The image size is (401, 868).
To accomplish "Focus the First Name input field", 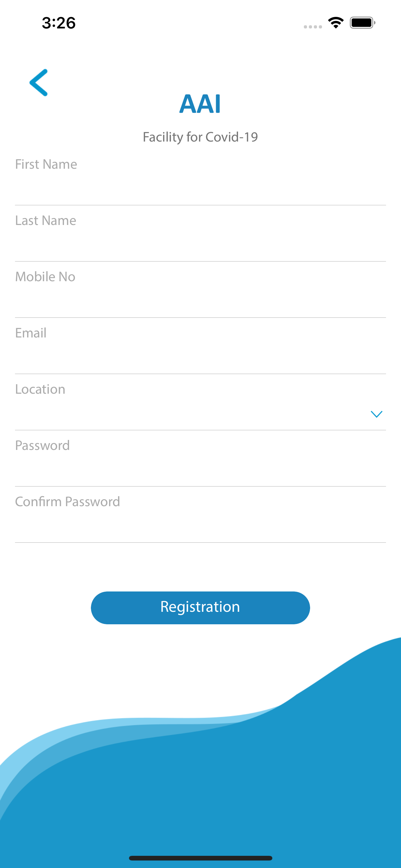I will coord(200,189).
